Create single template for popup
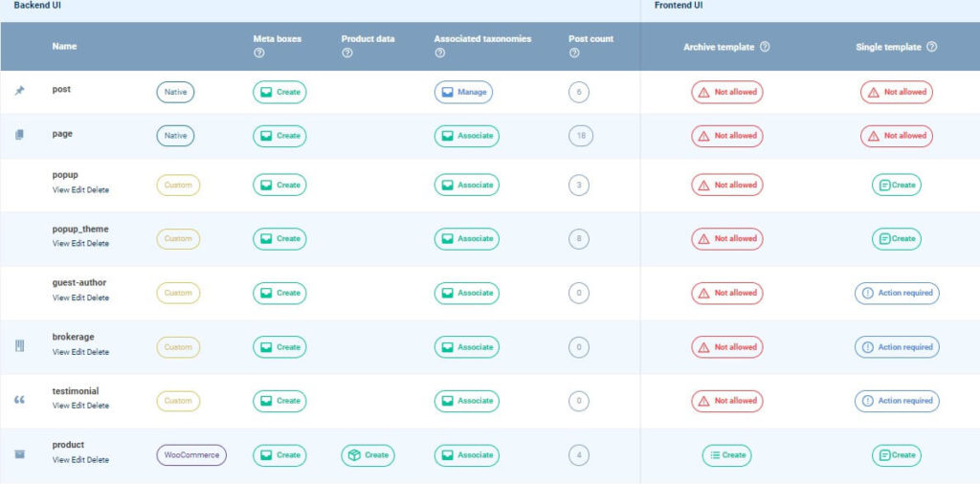 point(896,185)
